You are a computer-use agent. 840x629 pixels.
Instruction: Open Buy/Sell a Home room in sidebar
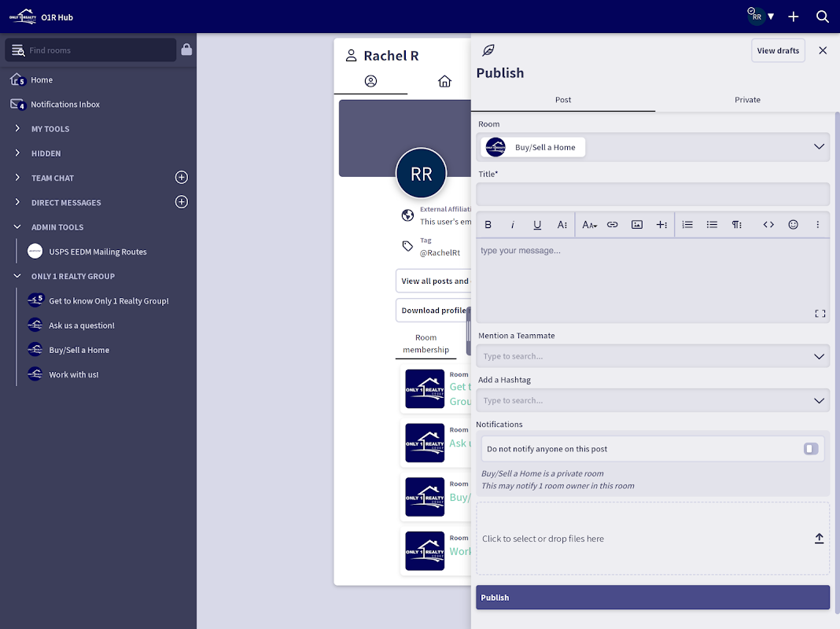79,350
